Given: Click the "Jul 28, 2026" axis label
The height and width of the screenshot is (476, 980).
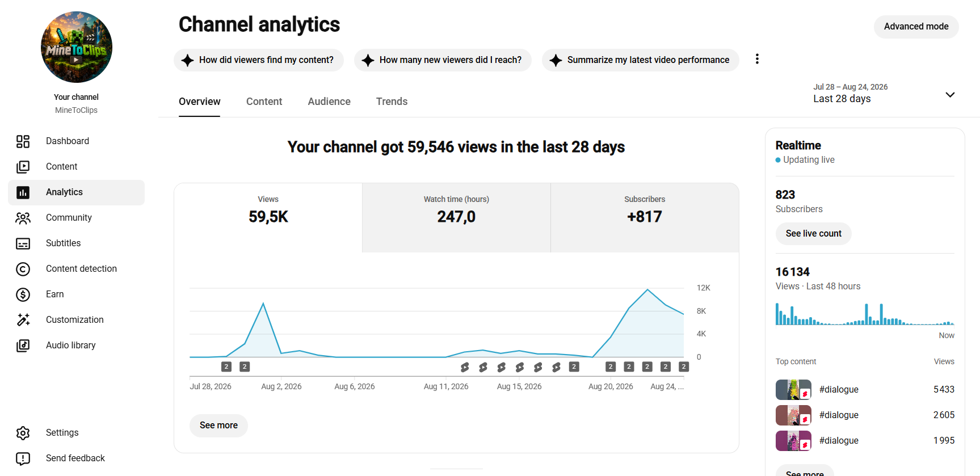Looking at the screenshot, I should [211, 386].
